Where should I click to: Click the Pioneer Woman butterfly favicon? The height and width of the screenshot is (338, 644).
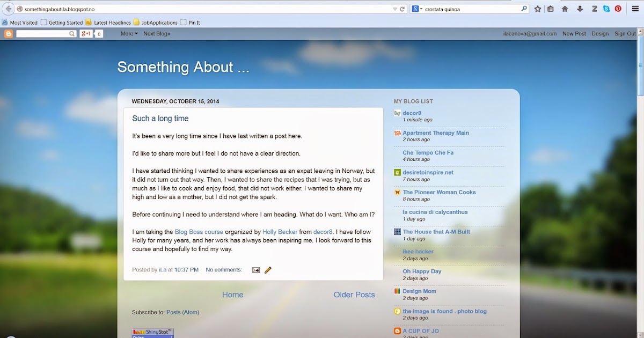397,193
